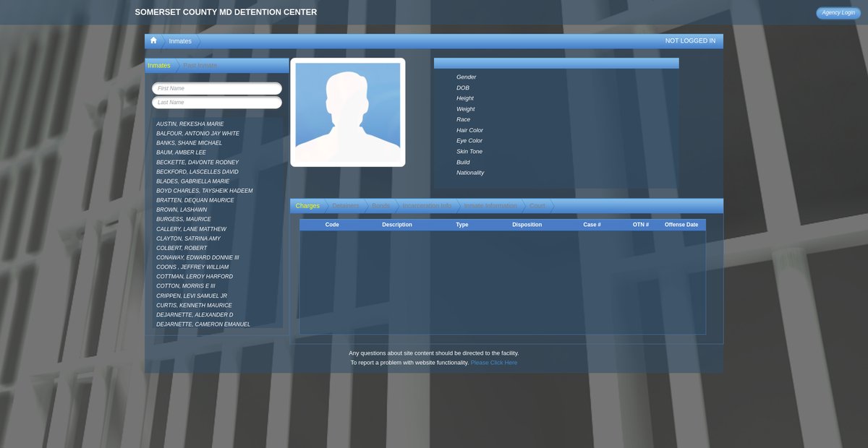The image size is (868, 448).
Task: Sort by the Type column header
Action: click(x=462, y=225)
